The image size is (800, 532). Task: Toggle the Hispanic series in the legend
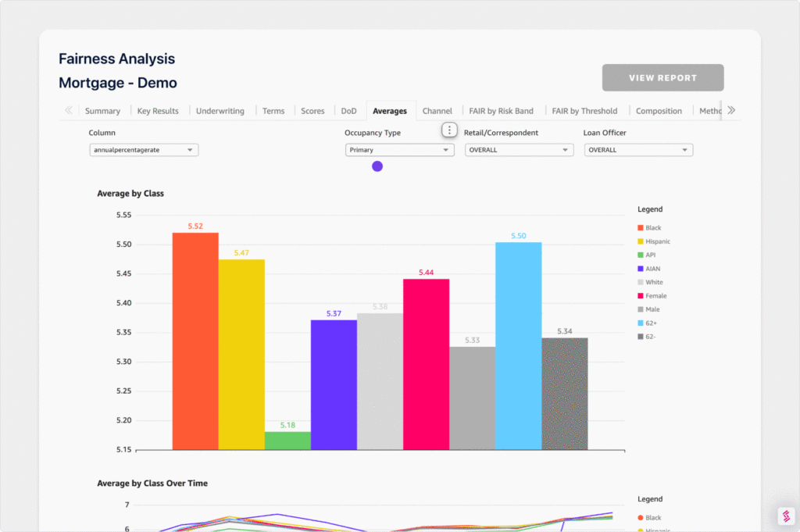pos(657,241)
